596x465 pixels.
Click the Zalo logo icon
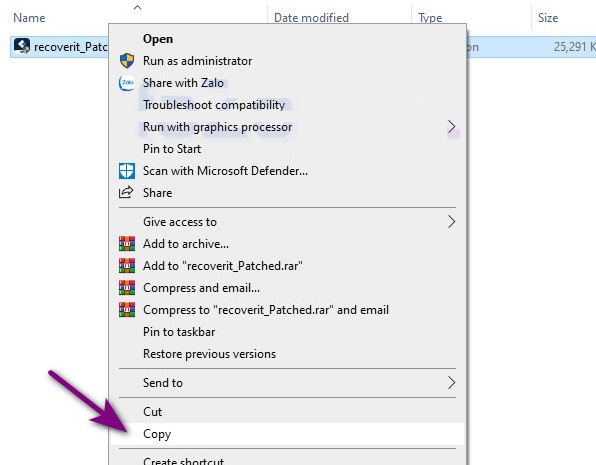(x=127, y=83)
